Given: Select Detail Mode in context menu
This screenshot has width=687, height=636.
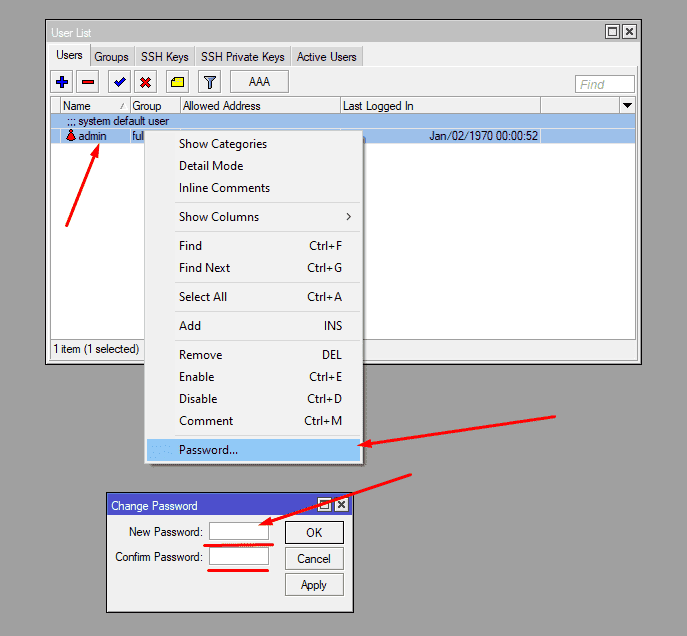Looking at the screenshot, I should coord(211,166).
